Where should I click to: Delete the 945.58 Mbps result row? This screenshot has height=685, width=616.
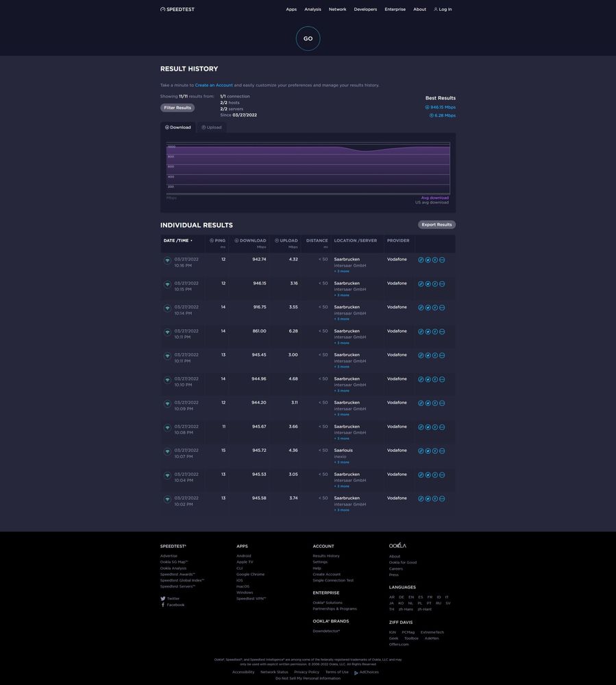click(442, 498)
